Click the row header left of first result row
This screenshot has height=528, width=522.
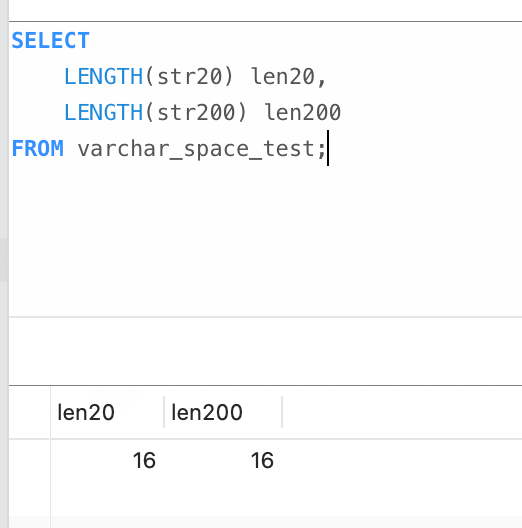(29, 460)
